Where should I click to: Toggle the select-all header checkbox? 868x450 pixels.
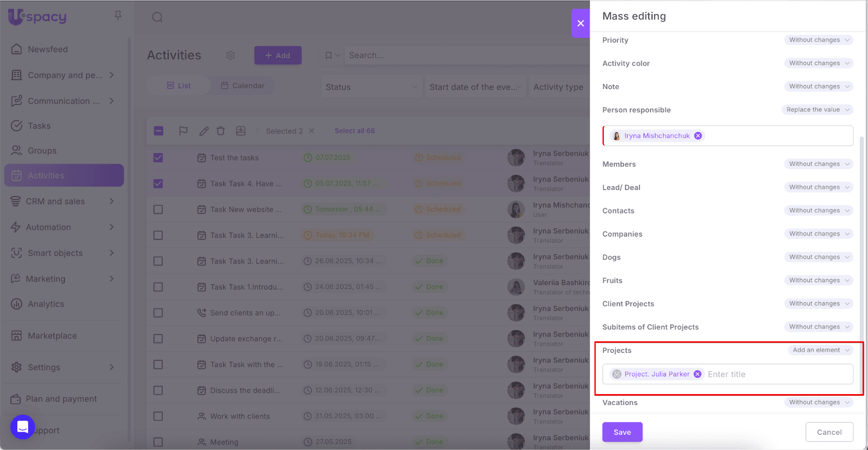click(x=158, y=131)
